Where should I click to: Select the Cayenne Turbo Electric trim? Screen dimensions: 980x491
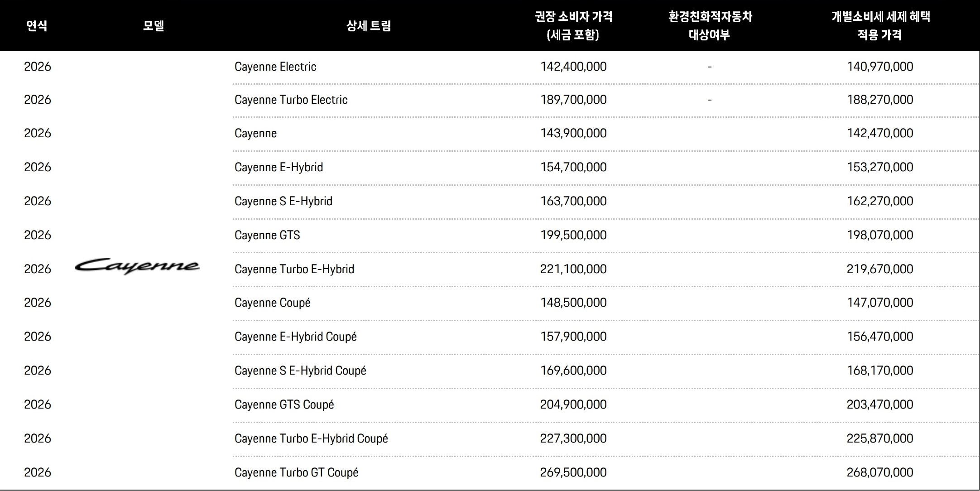(291, 100)
